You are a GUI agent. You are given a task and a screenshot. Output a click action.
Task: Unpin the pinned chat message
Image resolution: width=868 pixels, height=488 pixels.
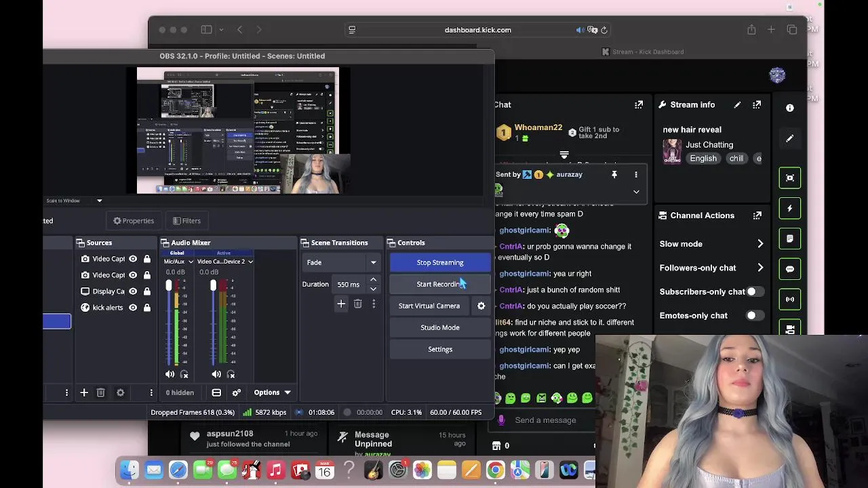(x=614, y=175)
